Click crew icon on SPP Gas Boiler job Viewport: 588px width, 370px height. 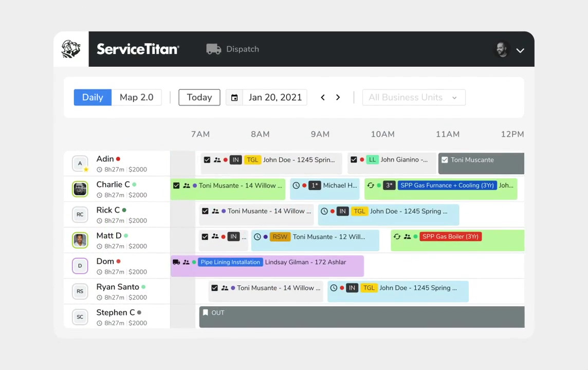(407, 236)
